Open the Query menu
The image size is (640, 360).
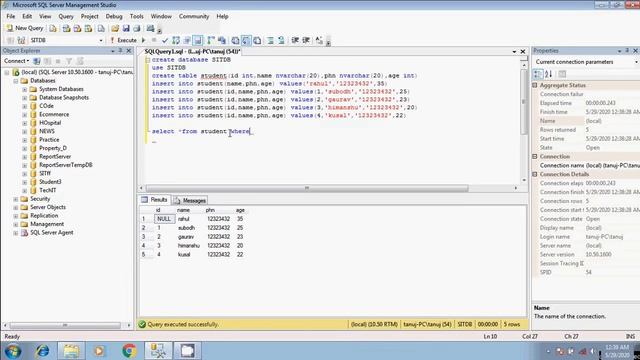tap(66, 16)
